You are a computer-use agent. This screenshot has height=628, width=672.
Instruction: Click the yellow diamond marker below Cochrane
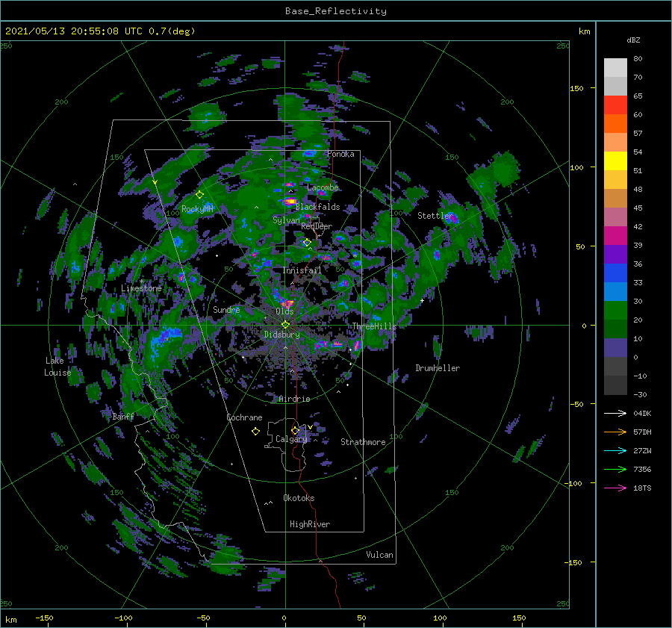(255, 432)
